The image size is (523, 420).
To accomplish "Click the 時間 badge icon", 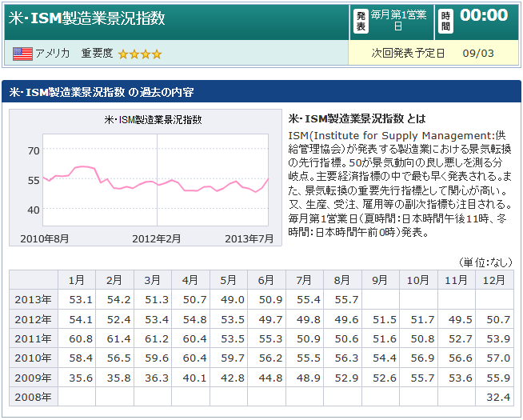I will tap(445, 21).
